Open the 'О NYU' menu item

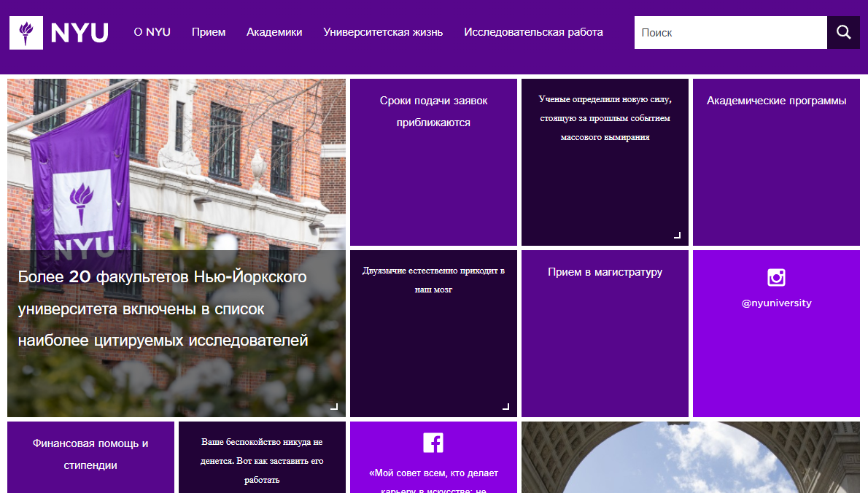coord(152,32)
